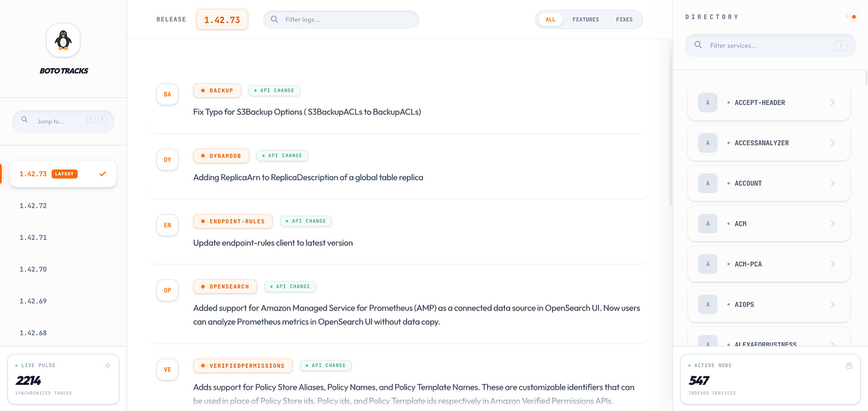Click the BOTO TRACKS title text

pyautogui.click(x=63, y=71)
